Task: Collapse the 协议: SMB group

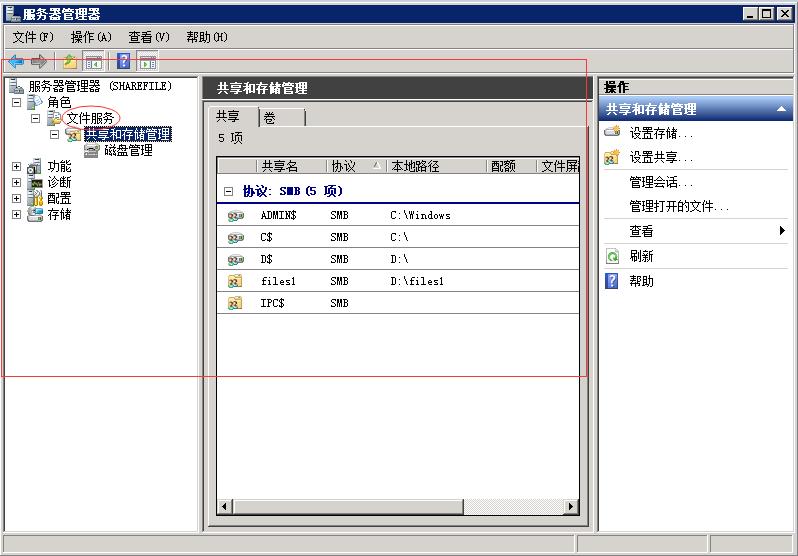Action: [229, 191]
